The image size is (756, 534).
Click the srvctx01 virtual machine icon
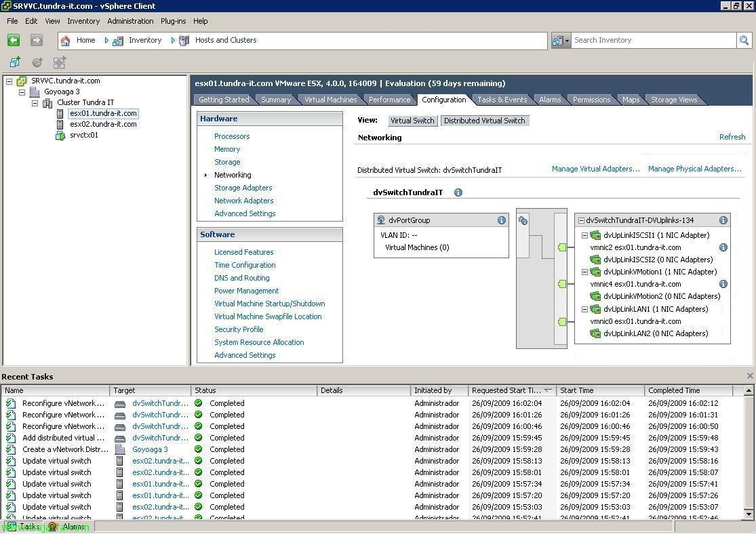[x=60, y=136]
